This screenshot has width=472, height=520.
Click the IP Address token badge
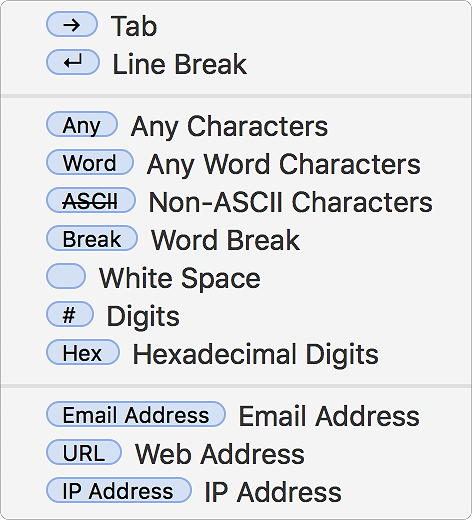click(118, 491)
